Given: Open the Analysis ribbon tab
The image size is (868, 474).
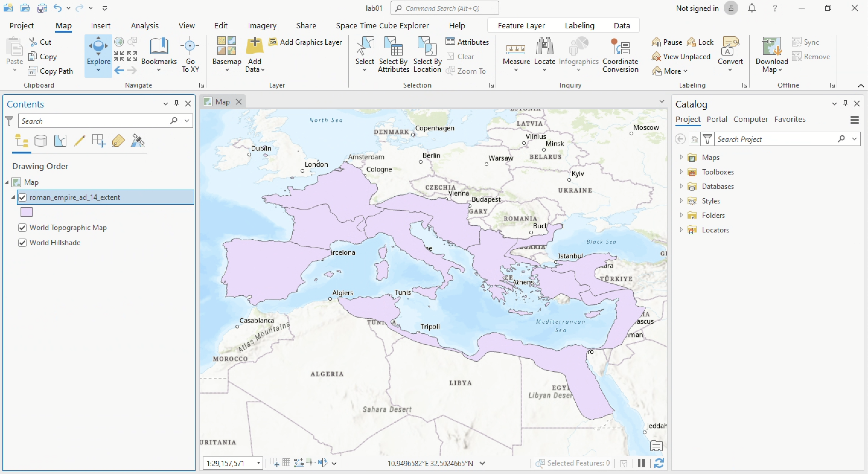Looking at the screenshot, I should click(x=145, y=26).
